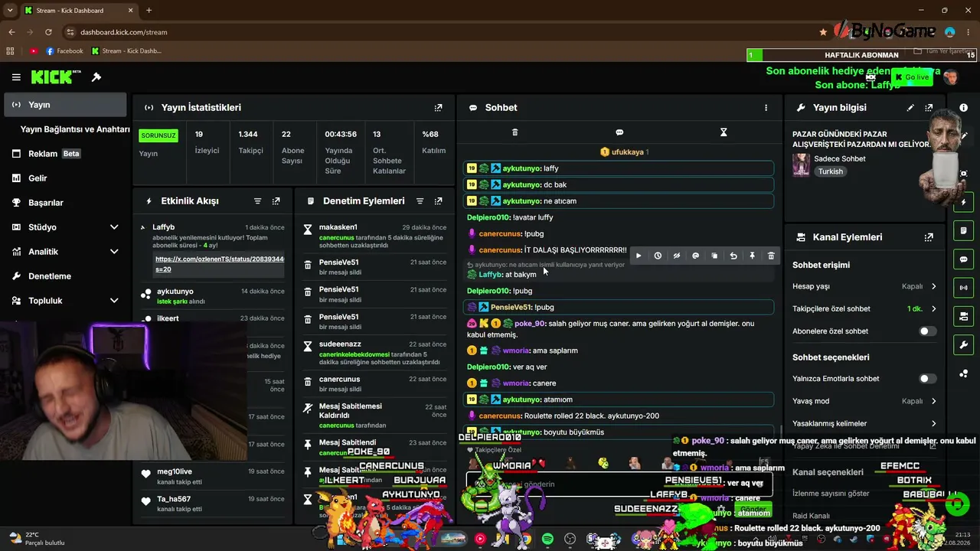Edit the Yayın bilgisi with the pencil icon
980x551 pixels.
pos(910,108)
